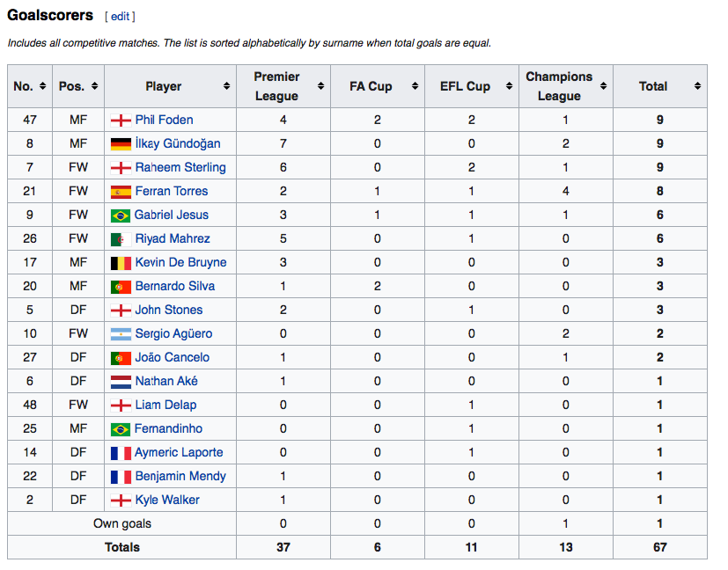
Task: Click the Brazil flag beside Gabriel Jesus
Action: coord(121,216)
